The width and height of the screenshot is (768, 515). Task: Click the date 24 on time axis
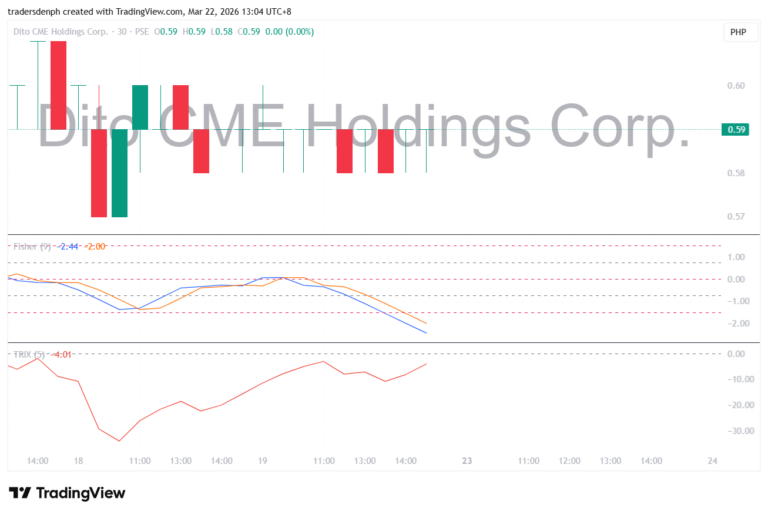point(712,461)
